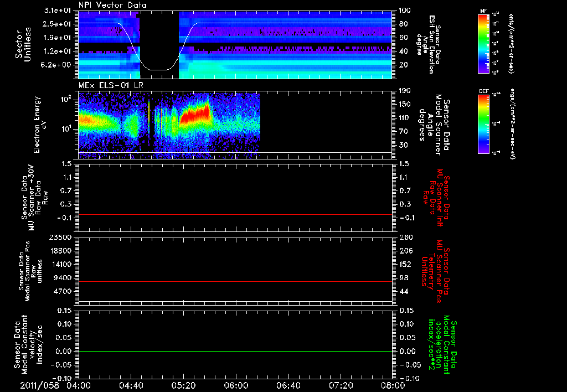
Task: Click the ESH Sun Elevation Angle axis title
Action: tap(429, 44)
